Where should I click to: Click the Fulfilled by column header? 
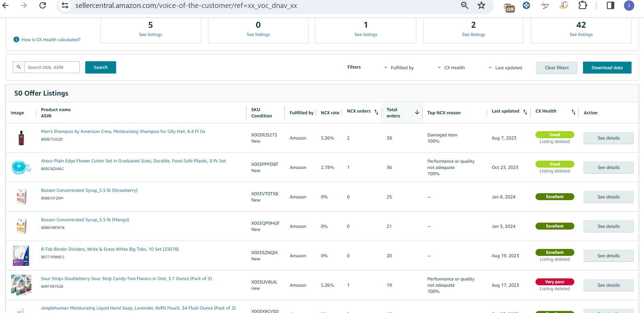coord(302,113)
